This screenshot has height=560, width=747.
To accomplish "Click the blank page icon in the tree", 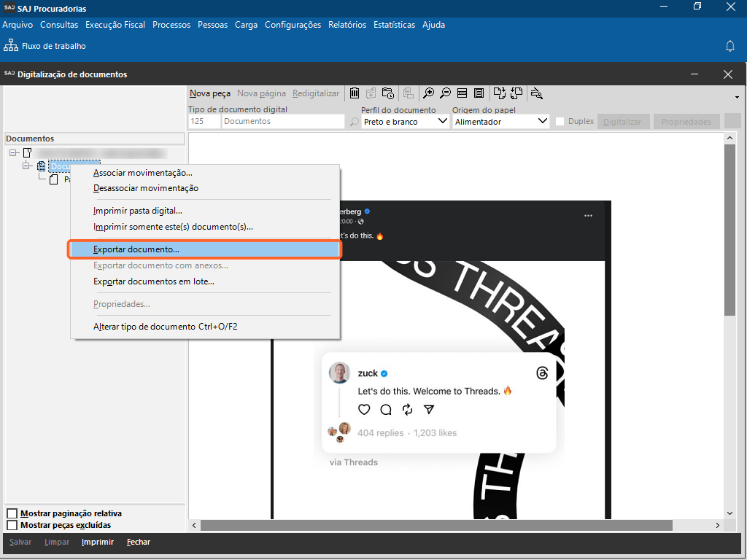I will coord(54,179).
